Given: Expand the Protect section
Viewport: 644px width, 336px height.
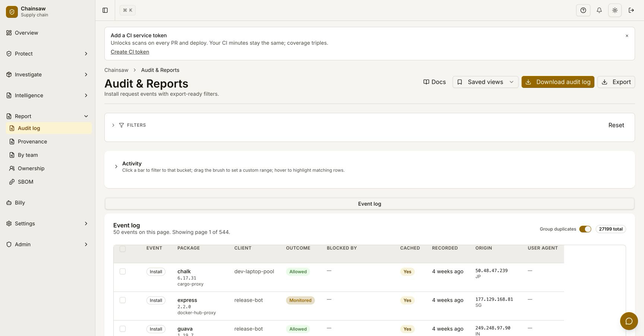Looking at the screenshot, I should (48, 54).
